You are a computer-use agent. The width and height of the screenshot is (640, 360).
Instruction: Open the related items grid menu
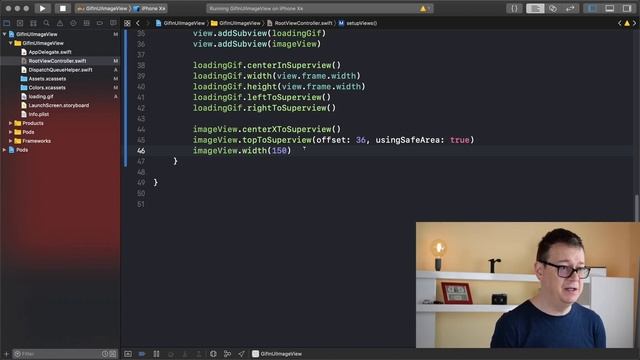(x=127, y=23)
